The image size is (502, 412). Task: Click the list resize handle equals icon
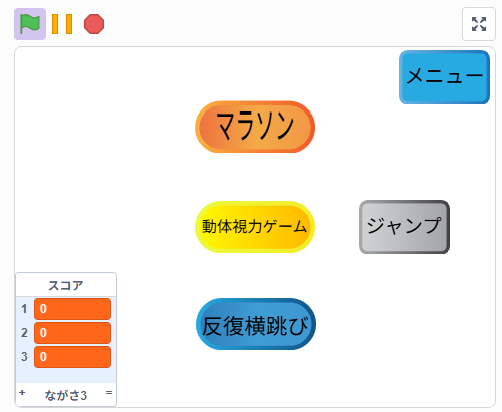(109, 393)
